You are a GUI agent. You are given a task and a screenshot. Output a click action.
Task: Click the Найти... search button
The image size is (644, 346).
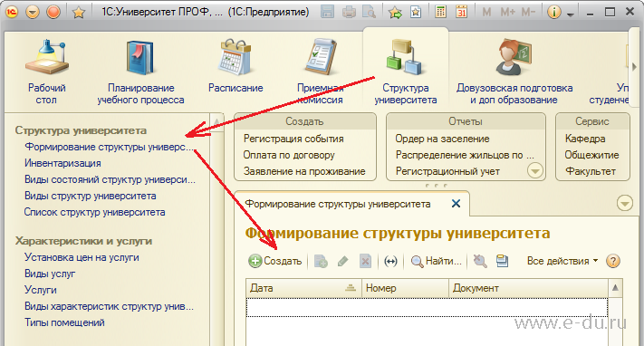(437, 261)
